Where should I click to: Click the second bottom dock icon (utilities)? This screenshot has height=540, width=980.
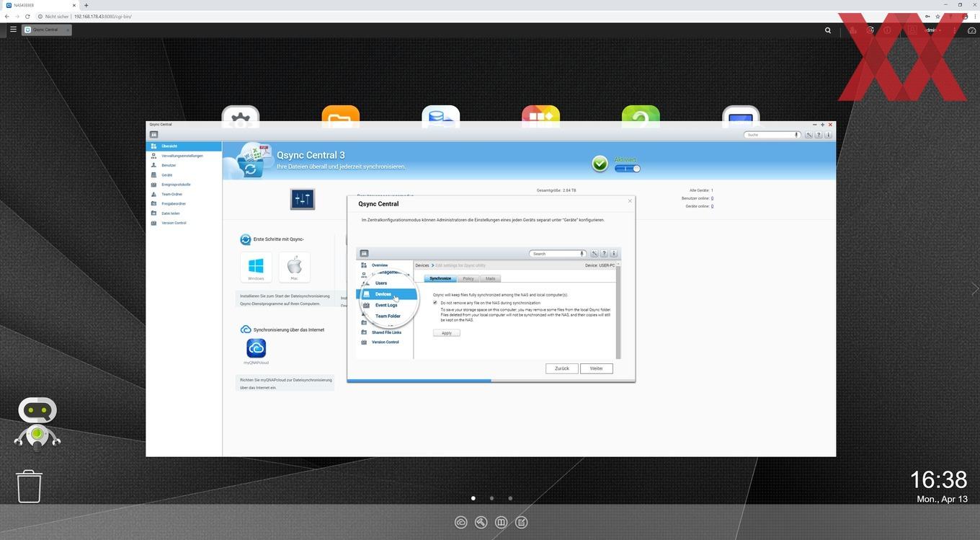pyautogui.click(x=481, y=523)
